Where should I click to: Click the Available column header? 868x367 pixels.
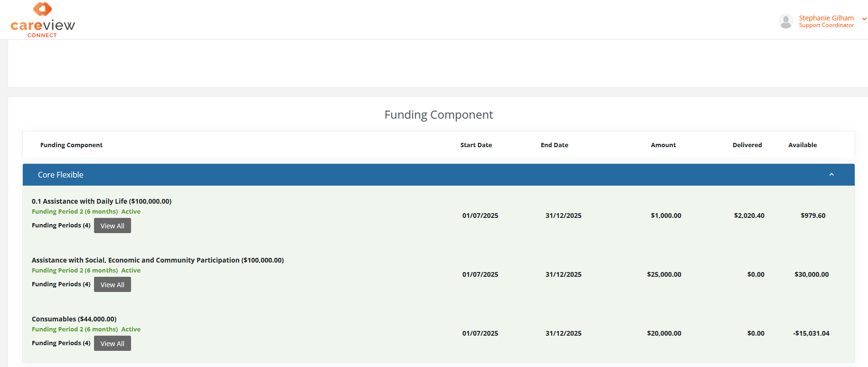[802, 145]
